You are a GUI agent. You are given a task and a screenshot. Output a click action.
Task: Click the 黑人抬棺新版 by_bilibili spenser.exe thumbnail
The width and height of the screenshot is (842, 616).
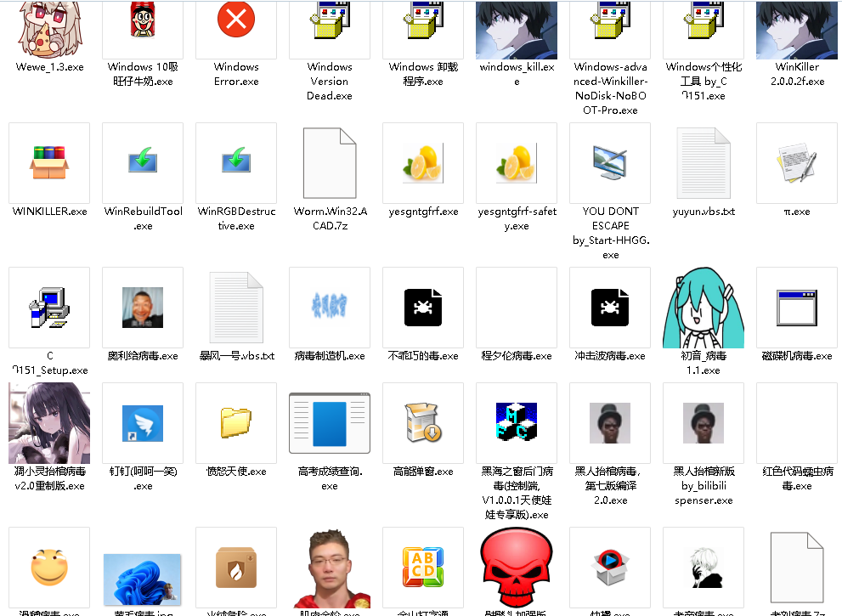(703, 422)
